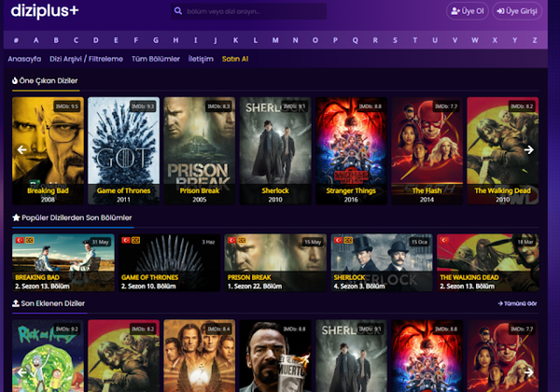Screen dimensions: 560x392
Task: Click the upload icon beside Son Eklenen Diziler
Action: (x=16, y=303)
